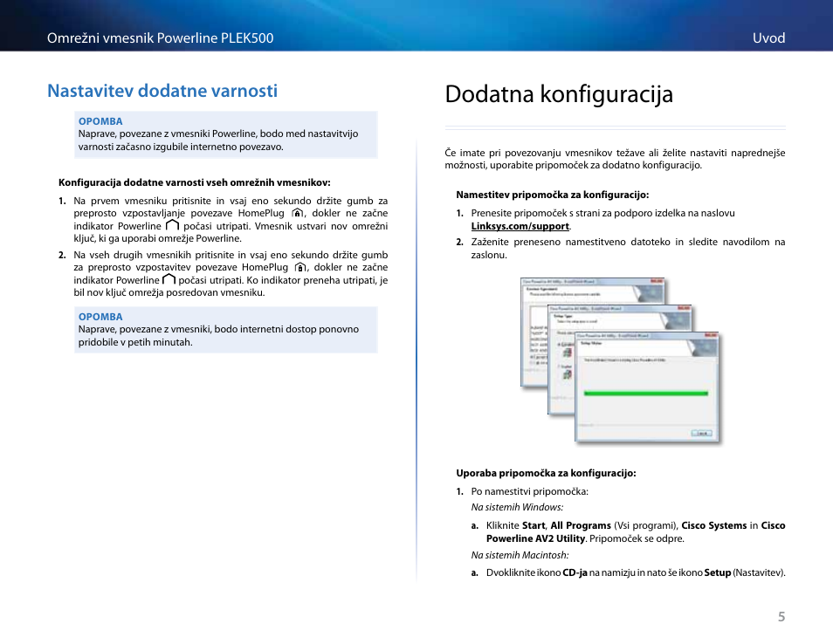Image resolution: width=833 pixels, height=644 pixels.
Task: Click the HomePlug lock icon in step 1
Action: [x=298, y=214]
